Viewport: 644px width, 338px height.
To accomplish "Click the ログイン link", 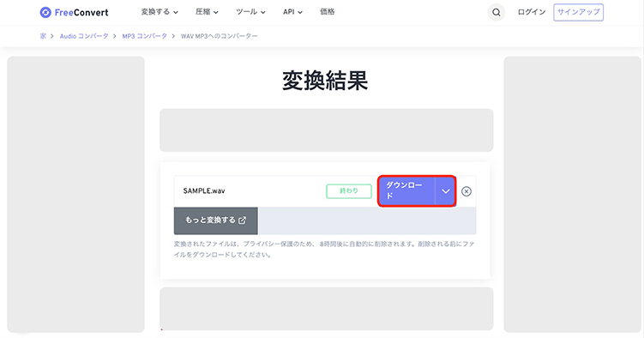I will click(532, 12).
